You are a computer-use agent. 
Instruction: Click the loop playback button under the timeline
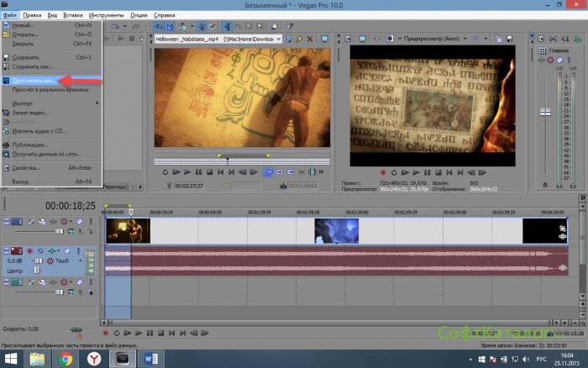point(115,334)
